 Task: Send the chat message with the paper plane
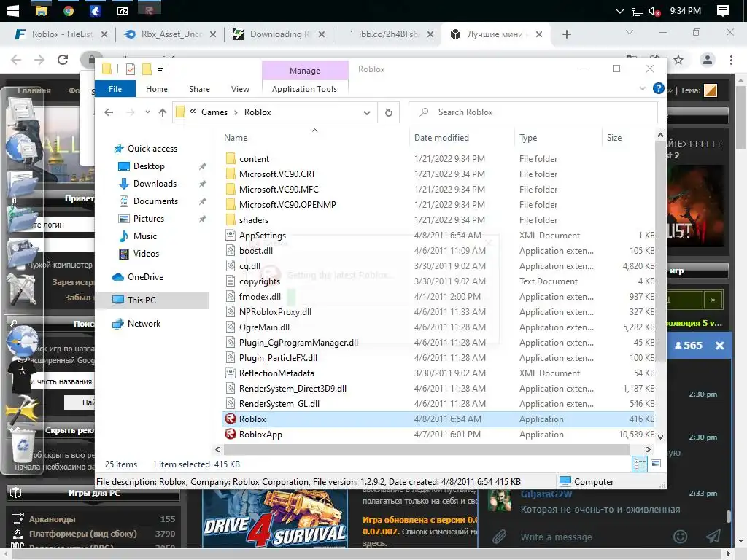[x=713, y=537]
